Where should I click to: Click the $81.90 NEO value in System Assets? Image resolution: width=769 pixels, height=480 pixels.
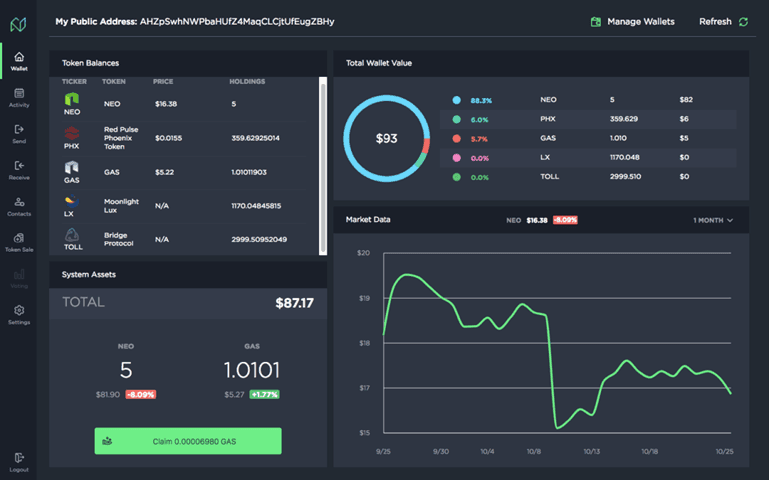click(108, 394)
